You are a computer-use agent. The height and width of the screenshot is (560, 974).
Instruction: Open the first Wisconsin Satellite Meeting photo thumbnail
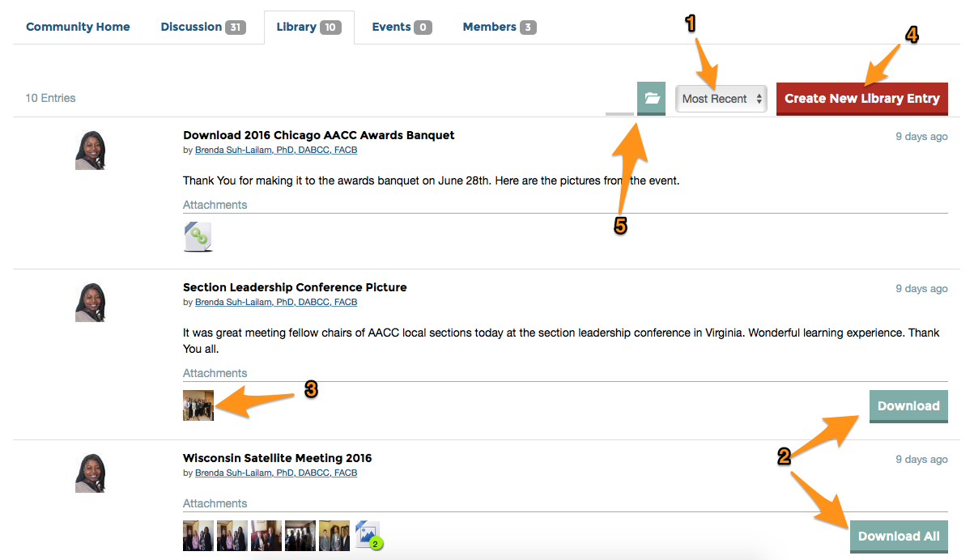click(x=198, y=536)
